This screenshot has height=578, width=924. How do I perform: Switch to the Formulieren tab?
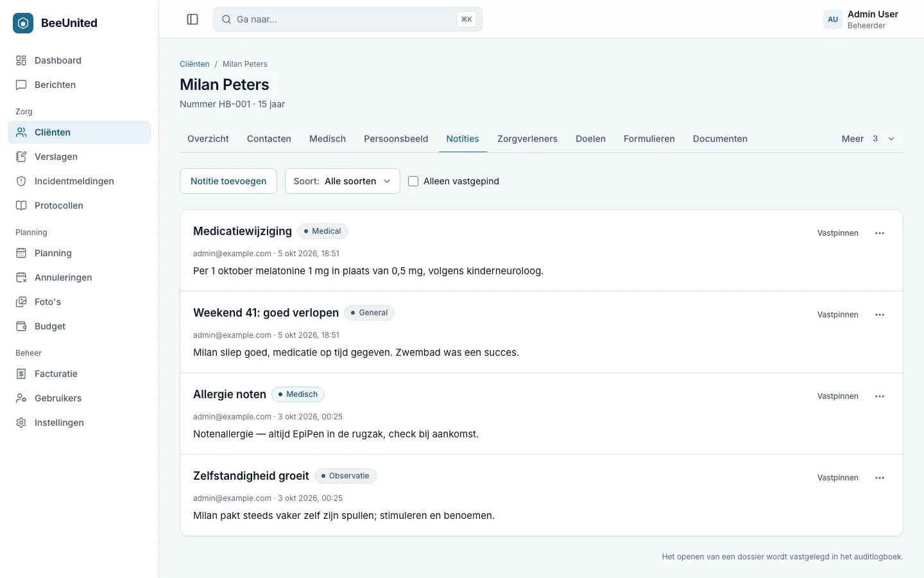coord(649,139)
